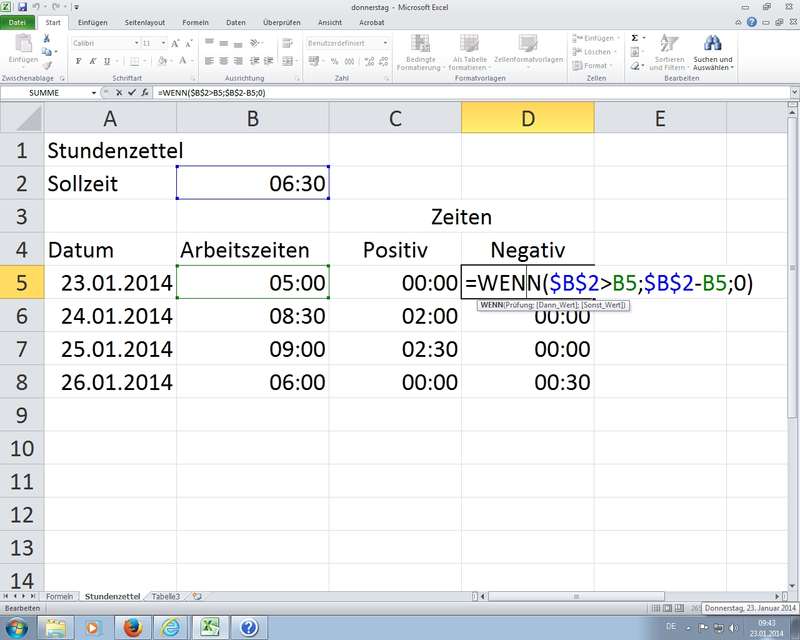800x640 pixels.
Task: Confirm formula with the checkmark icon
Action: pyautogui.click(x=132, y=92)
